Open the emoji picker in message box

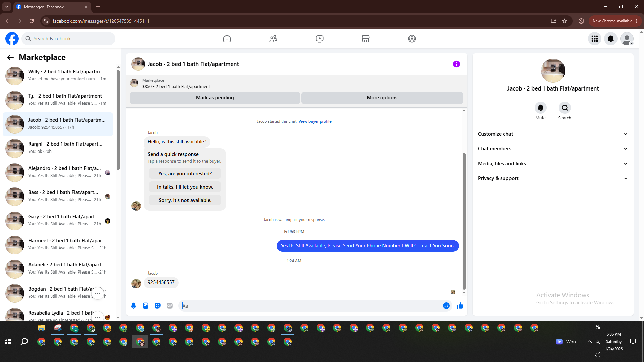(x=446, y=306)
